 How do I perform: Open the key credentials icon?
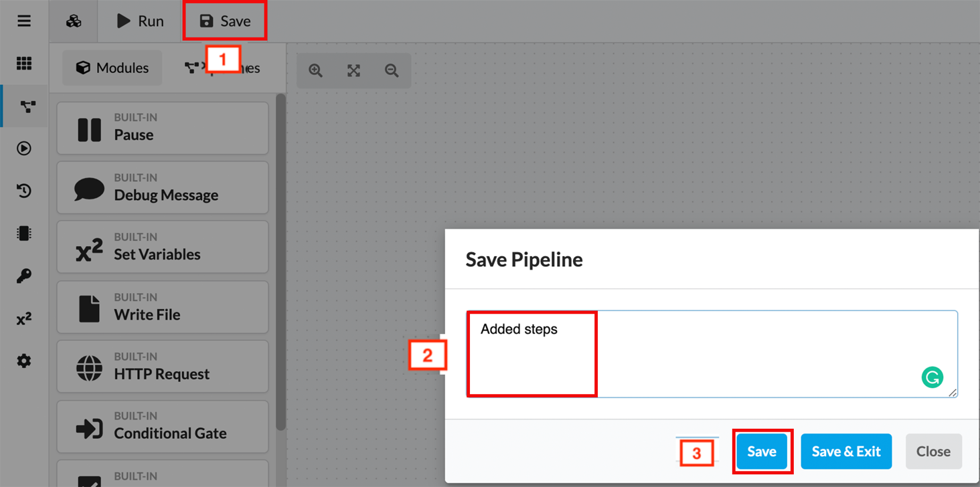click(x=24, y=276)
